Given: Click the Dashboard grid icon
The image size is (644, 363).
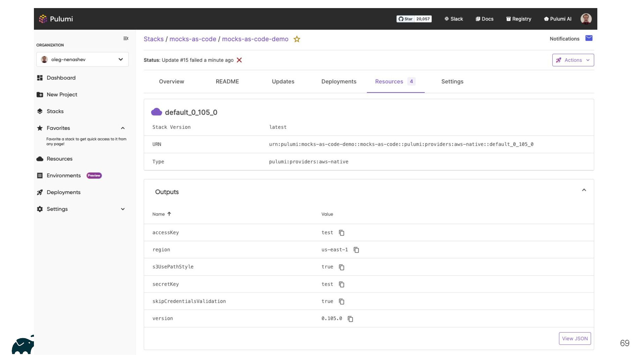Looking at the screenshot, I should [x=40, y=78].
